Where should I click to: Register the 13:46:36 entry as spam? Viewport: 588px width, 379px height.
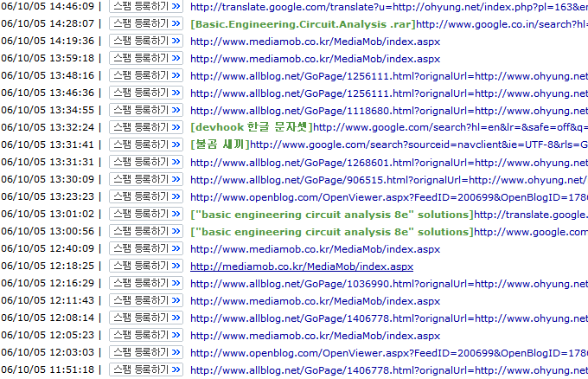tap(146, 93)
